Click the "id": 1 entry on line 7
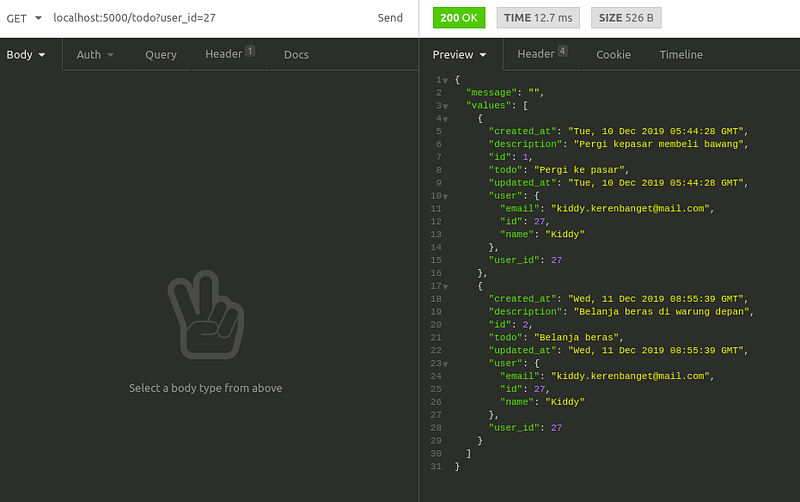This screenshot has height=502, width=800. point(510,157)
